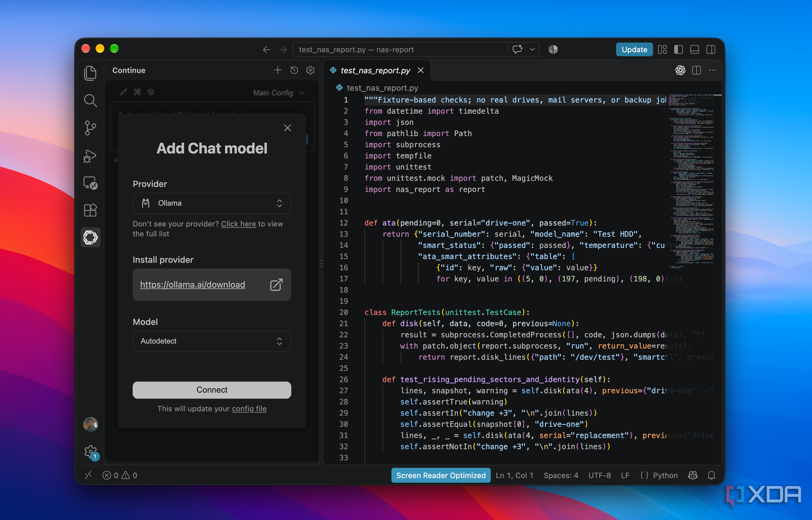The width and height of the screenshot is (812, 520).
Task: Click the code minimap overview
Action: click(690, 181)
